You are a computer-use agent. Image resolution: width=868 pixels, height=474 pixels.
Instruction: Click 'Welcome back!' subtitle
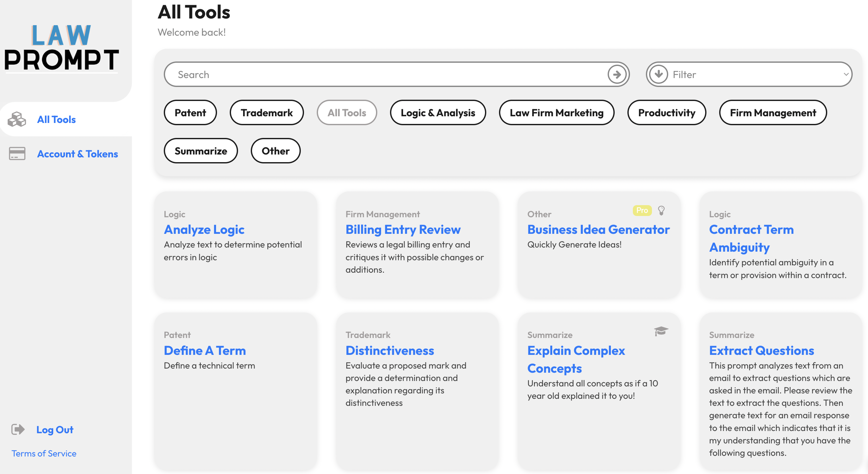coord(192,32)
